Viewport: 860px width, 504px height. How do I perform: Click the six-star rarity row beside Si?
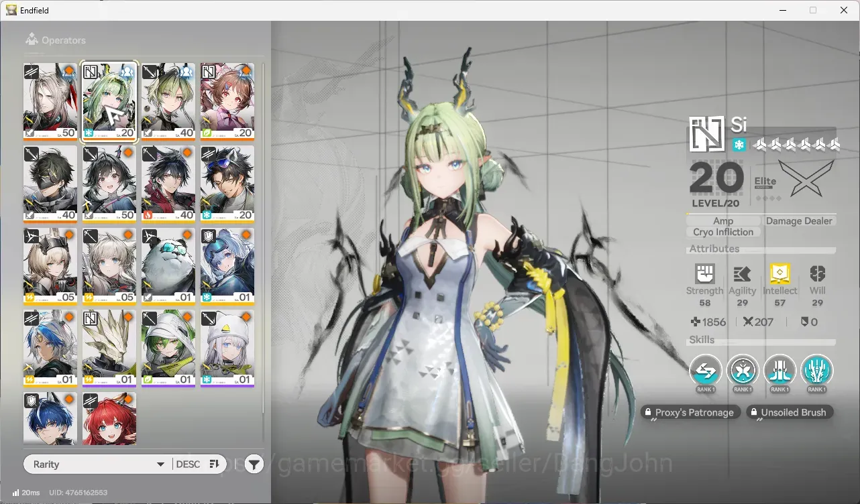796,144
